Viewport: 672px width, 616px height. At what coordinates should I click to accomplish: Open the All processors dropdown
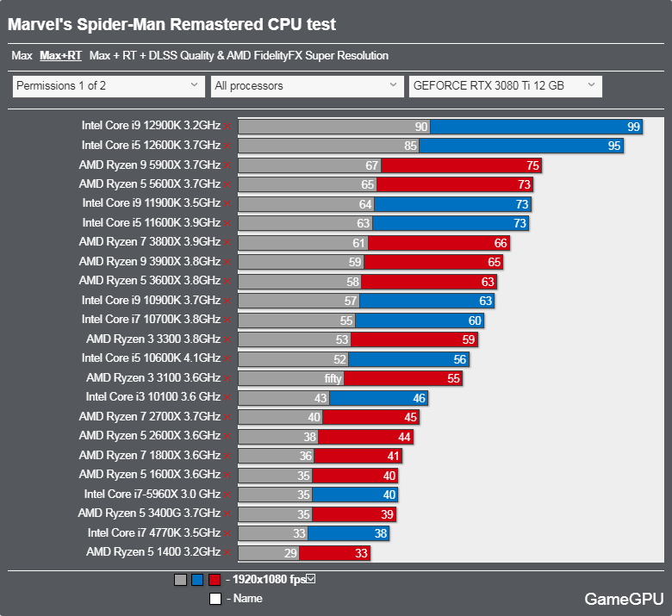(x=308, y=86)
